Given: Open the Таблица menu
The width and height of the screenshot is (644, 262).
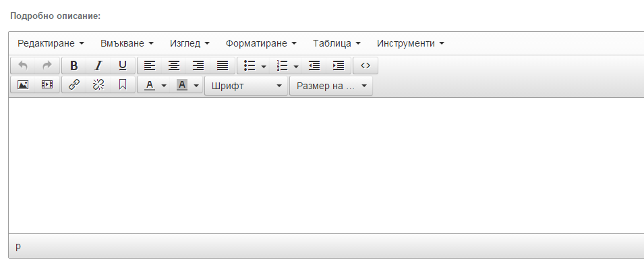Looking at the screenshot, I should [336, 43].
